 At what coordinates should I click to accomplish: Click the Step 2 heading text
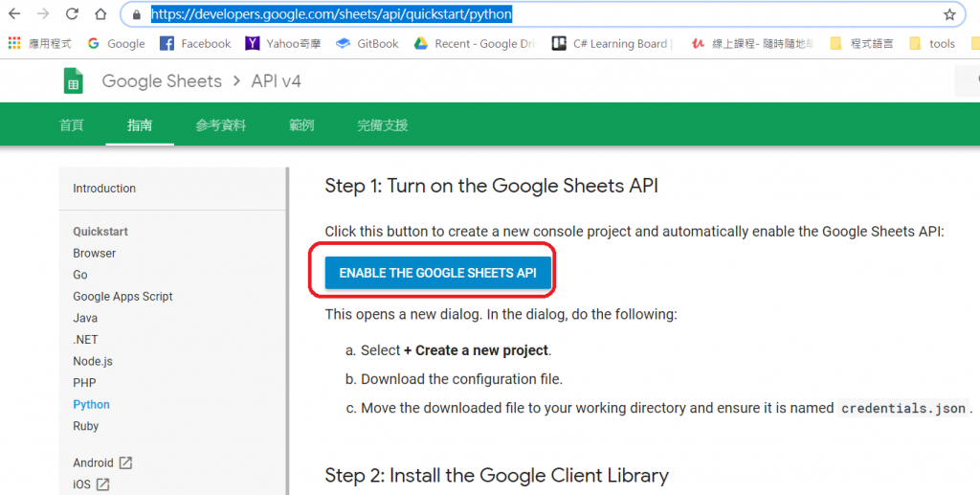[x=497, y=476]
